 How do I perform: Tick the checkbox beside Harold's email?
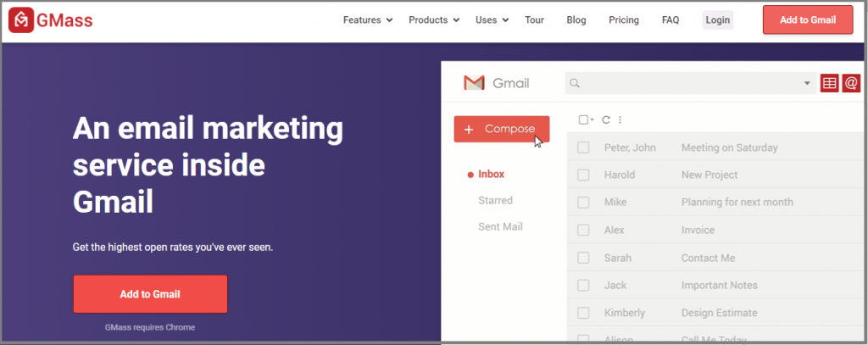coord(583,175)
